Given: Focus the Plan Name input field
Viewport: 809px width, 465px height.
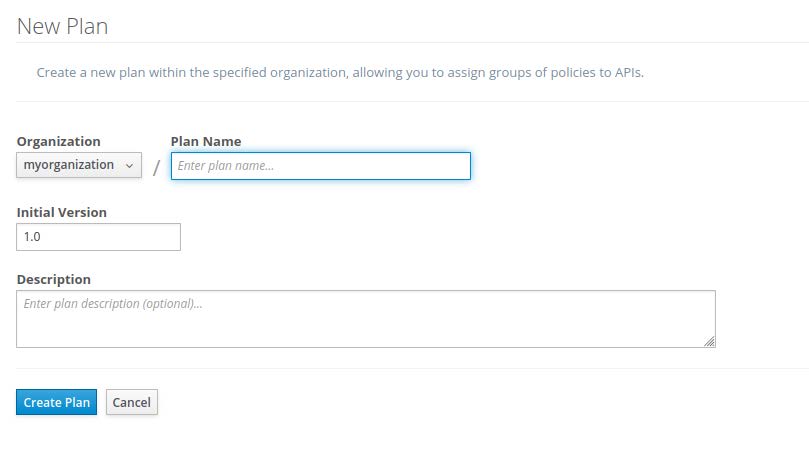Looking at the screenshot, I should coord(320,166).
